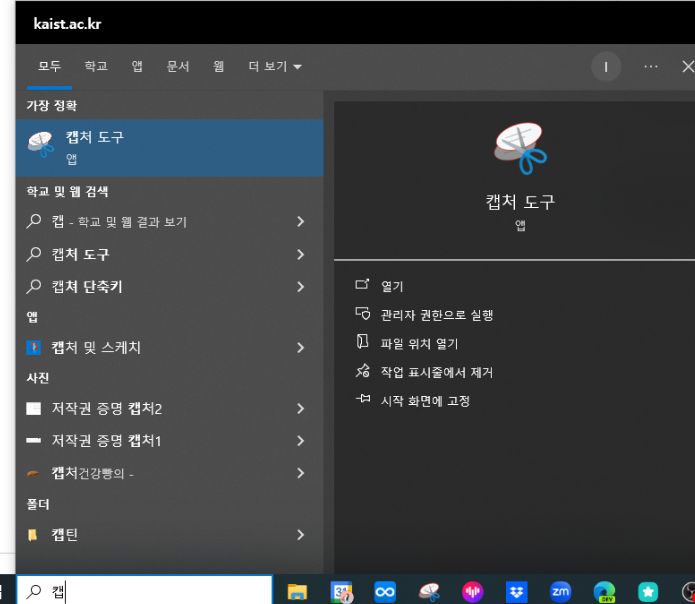Launch the blue infinity-symbol taskbar app
This screenshot has height=604, width=695.
tap(385, 592)
